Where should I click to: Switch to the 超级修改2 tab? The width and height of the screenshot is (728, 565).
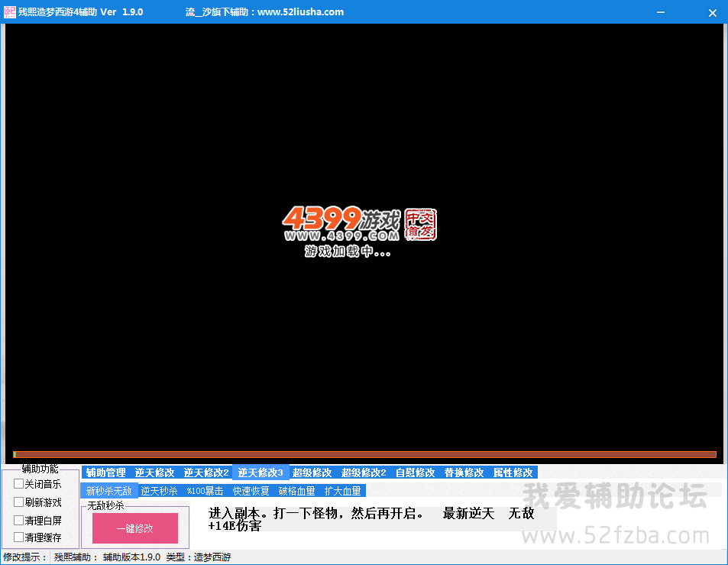pos(364,472)
